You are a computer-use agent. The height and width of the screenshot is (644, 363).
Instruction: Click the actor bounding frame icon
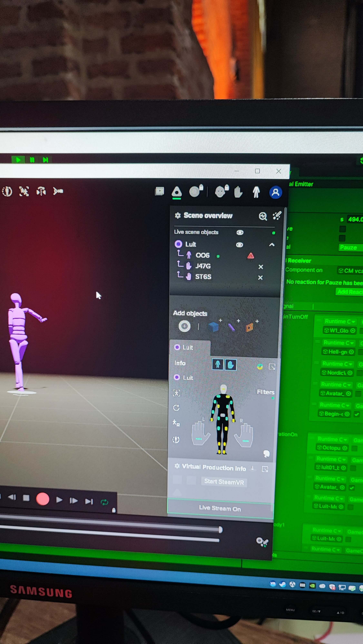tap(177, 393)
